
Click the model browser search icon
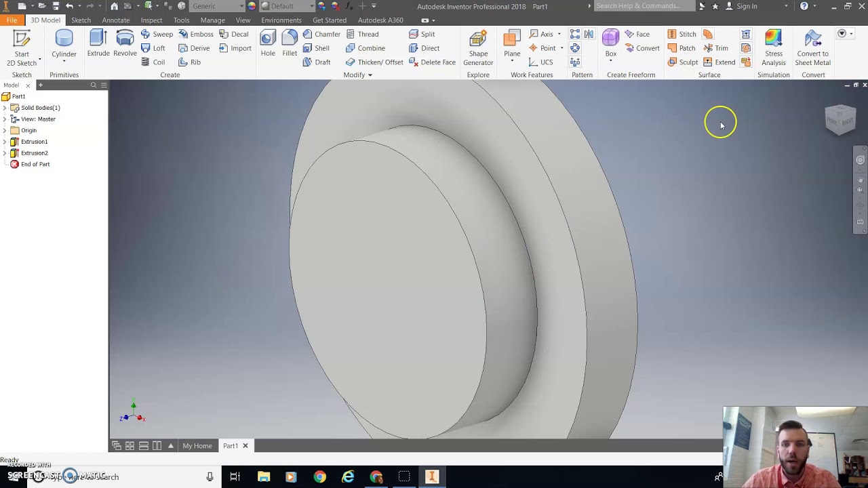tap(94, 85)
